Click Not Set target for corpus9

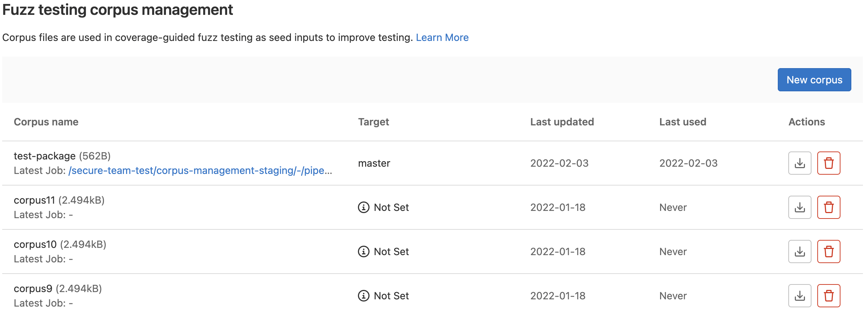391,296
